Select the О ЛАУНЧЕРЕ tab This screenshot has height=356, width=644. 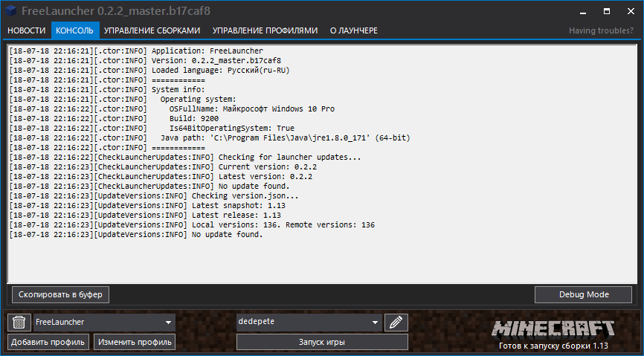pyautogui.click(x=353, y=30)
